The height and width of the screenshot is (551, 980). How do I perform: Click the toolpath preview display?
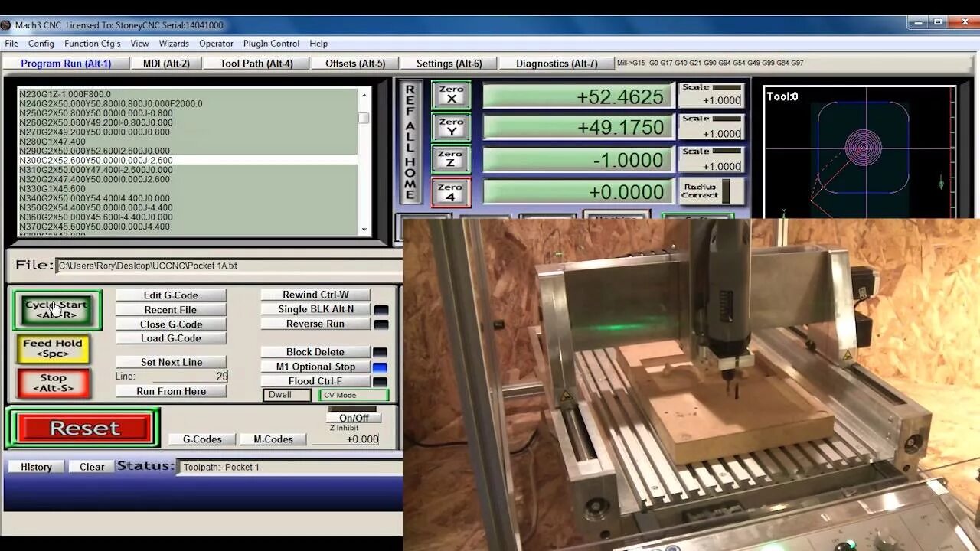[x=859, y=152]
